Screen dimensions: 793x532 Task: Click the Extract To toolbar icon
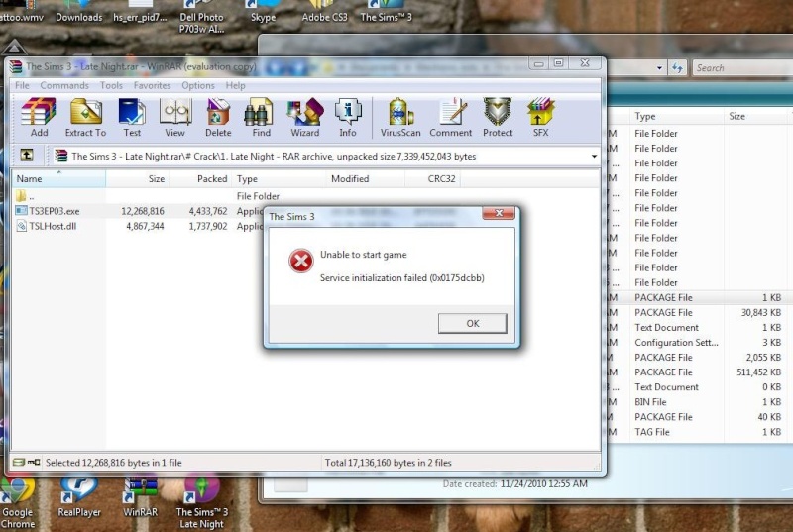(x=85, y=116)
